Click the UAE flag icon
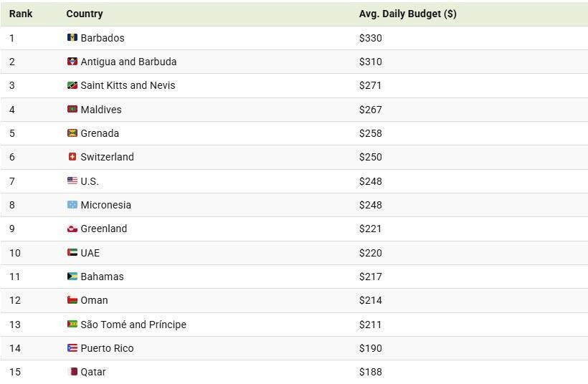588x384 pixels. pyautogui.click(x=72, y=252)
